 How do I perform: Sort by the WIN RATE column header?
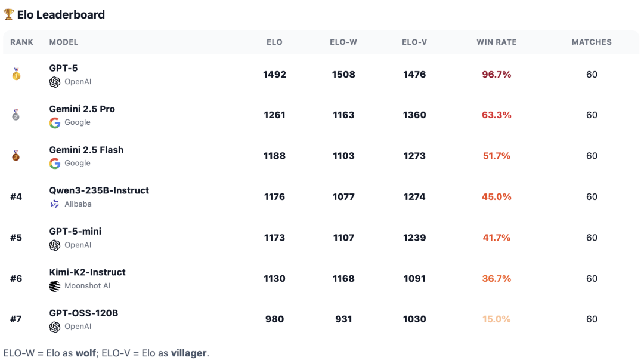click(x=496, y=42)
